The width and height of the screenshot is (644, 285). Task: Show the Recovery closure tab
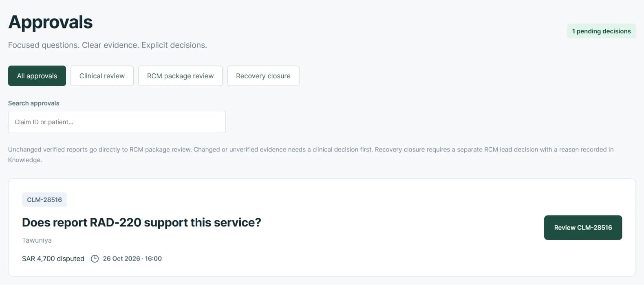pyautogui.click(x=263, y=76)
